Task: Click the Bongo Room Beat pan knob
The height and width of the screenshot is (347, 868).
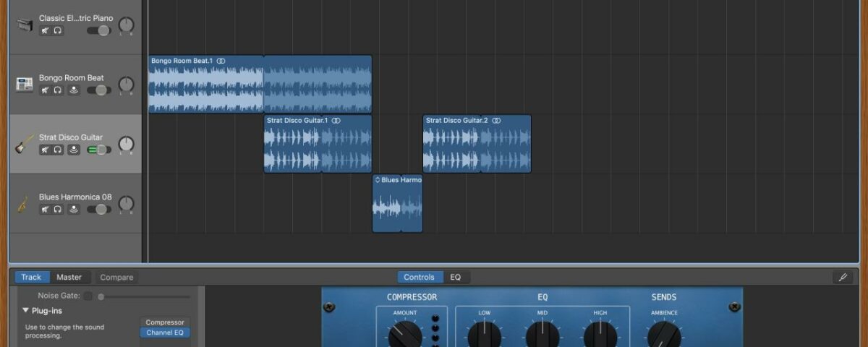Action: pyautogui.click(x=127, y=85)
